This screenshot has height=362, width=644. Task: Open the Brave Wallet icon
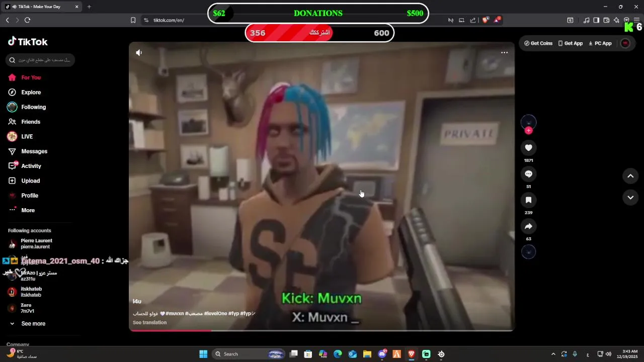pyautogui.click(x=606, y=20)
